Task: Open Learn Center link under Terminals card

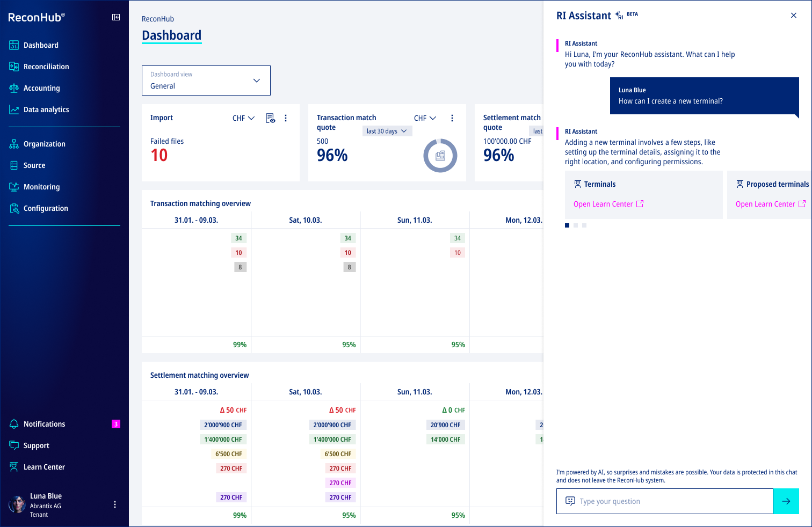Action: [x=608, y=204]
